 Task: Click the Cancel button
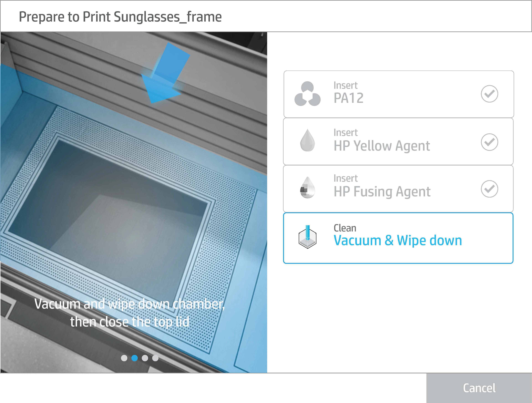(x=479, y=388)
